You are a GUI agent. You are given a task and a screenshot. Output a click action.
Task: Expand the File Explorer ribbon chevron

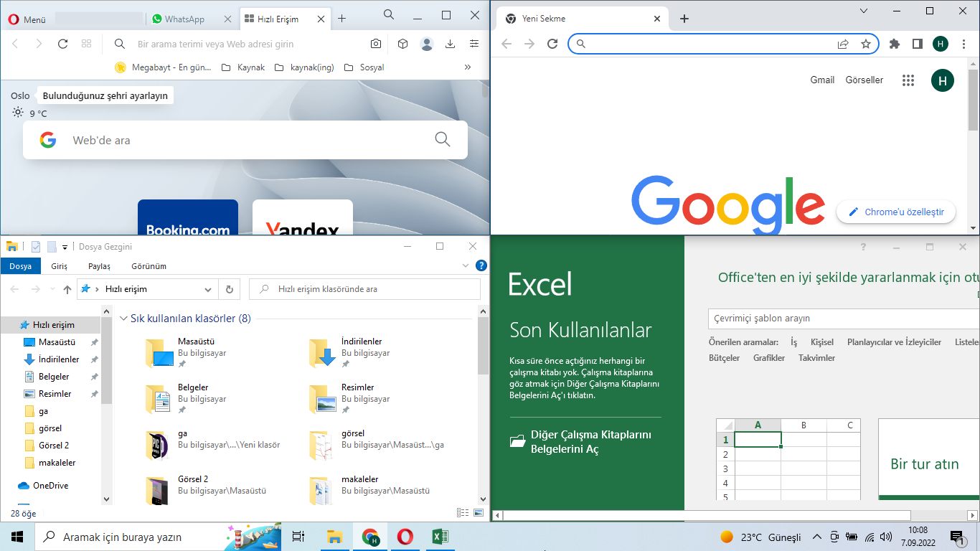(x=466, y=266)
